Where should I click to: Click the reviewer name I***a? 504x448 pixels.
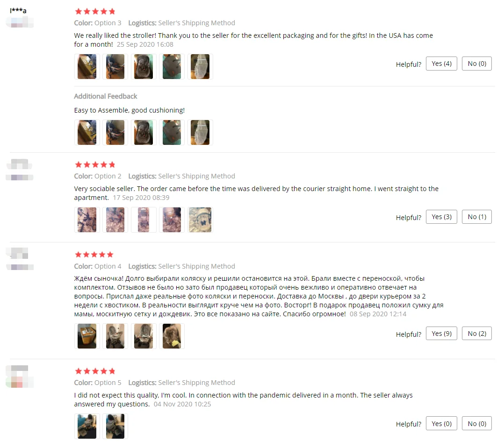point(18,10)
